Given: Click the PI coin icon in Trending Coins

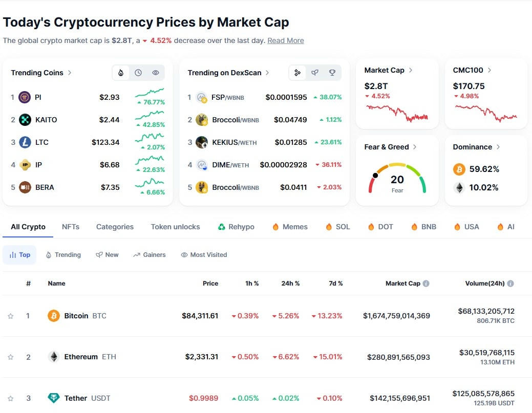Looking at the screenshot, I should (25, 97).
